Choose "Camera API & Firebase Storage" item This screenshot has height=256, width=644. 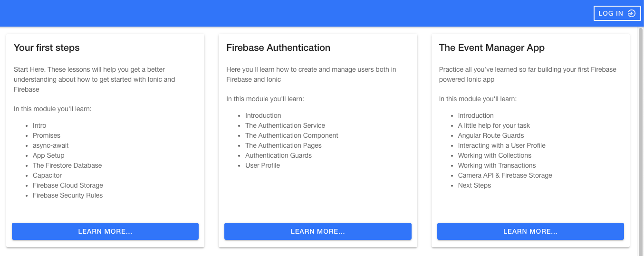(x=505, y=175)
